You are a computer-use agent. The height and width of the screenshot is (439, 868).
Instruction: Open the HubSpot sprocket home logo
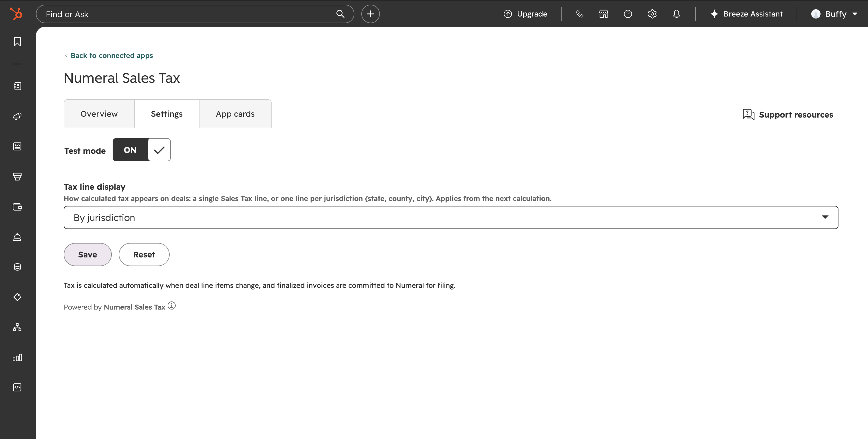click(x=16, y=14)
